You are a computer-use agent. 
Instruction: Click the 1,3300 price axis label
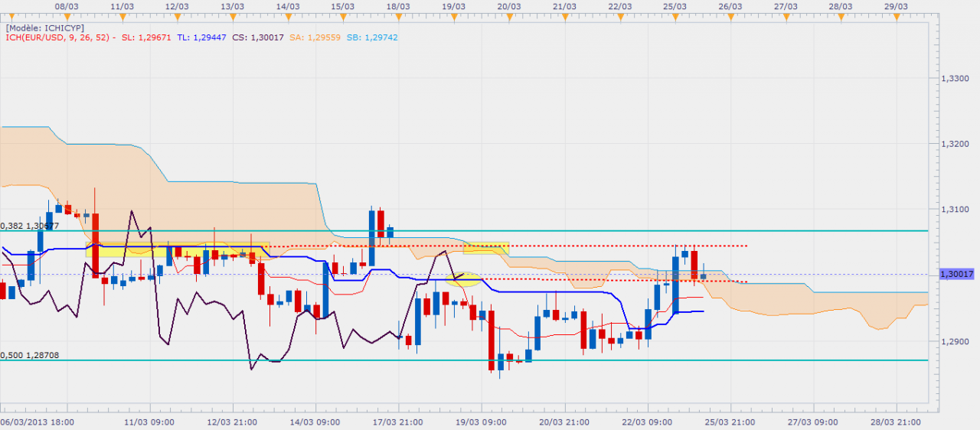pyautogui.click(x=956, y=78)
